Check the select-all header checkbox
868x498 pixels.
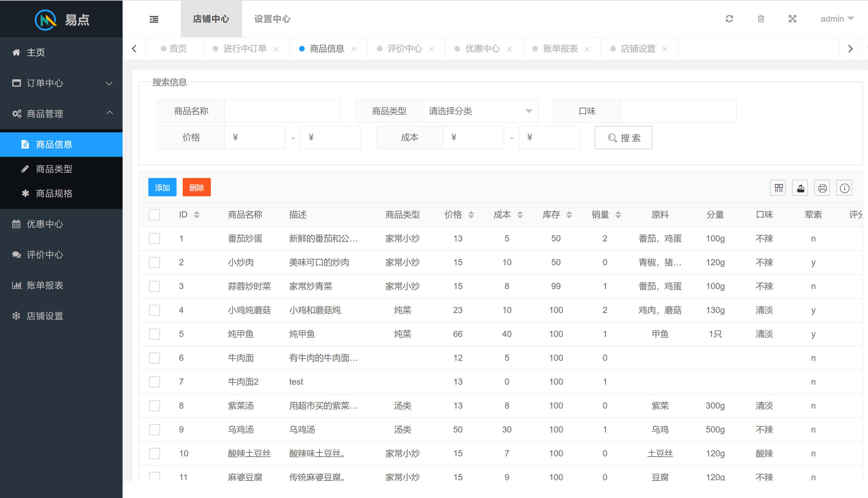point(154,215)
